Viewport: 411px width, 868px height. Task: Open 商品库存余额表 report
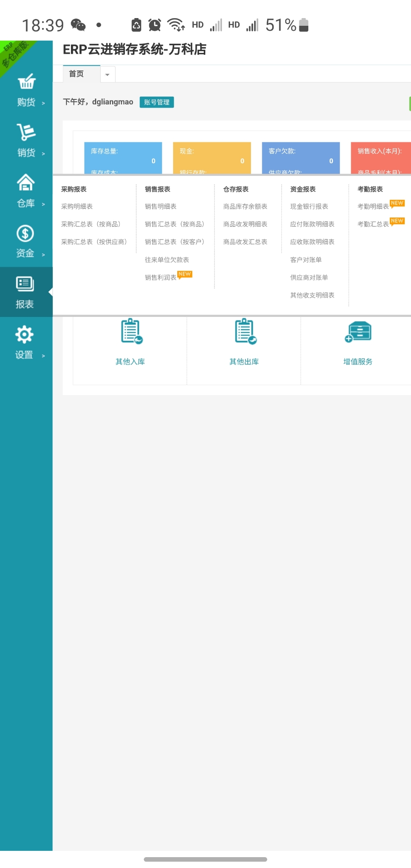[x=245, y=207]
